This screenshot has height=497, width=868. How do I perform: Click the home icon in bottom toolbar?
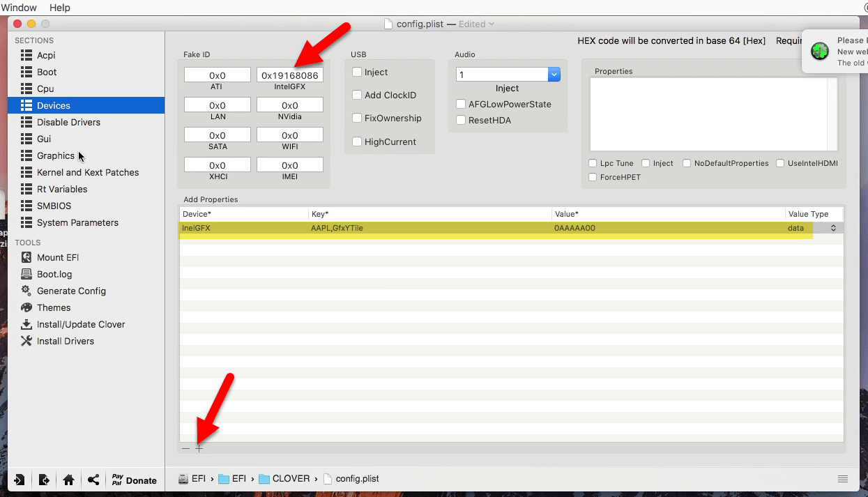click(68, 480)
